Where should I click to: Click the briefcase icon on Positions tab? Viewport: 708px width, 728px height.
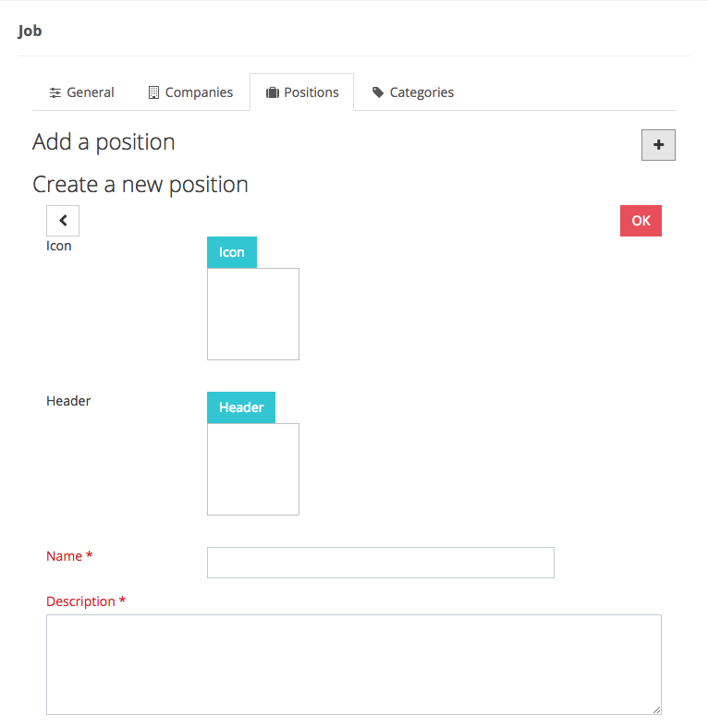(x=273, y=93)
